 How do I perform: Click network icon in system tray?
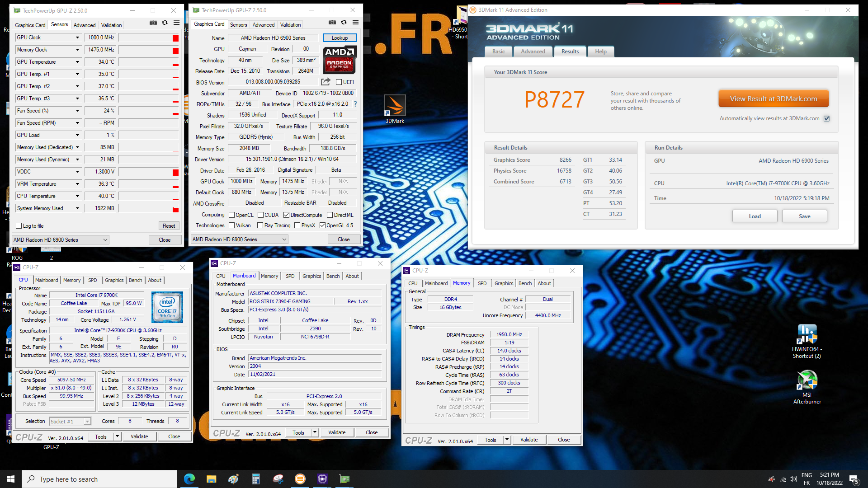point(783,479)
